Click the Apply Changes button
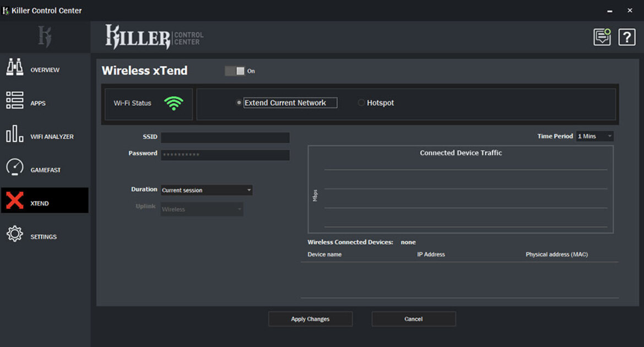Viewport: 644px width, 347px height. click(x=310, y=319)
